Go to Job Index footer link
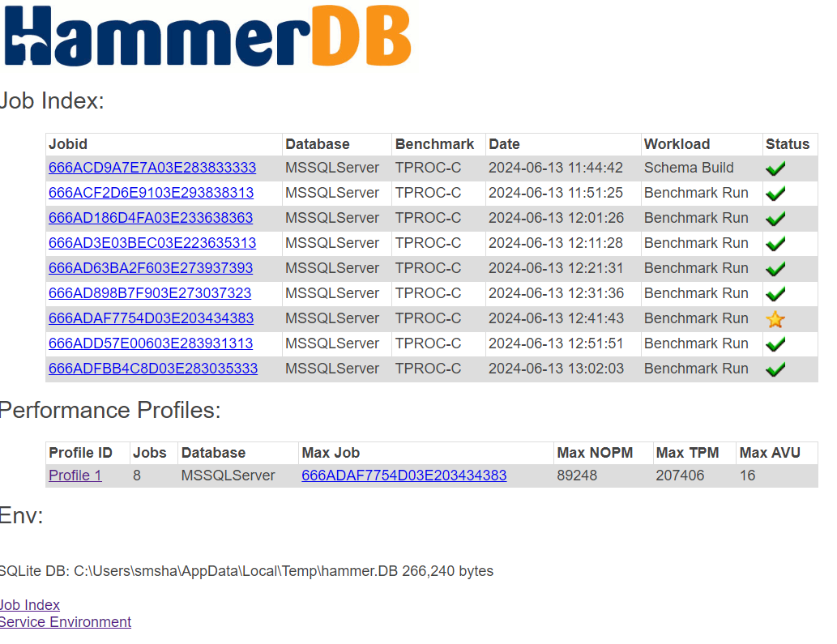 pyautogui.click(x=30, y=604)
